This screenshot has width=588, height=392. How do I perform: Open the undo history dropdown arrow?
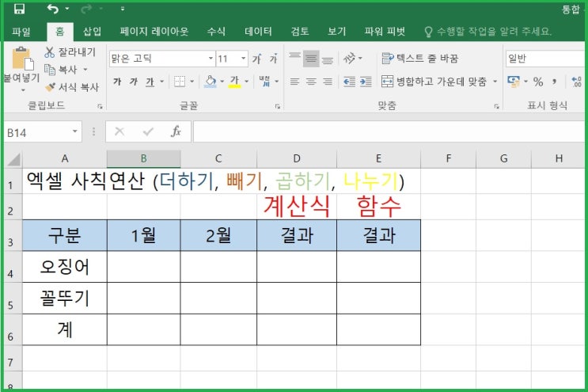pyautogui.click(x=67, y=9)
